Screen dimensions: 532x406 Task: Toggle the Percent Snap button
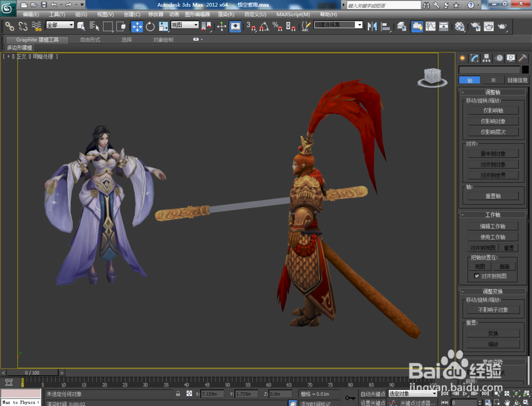tap(277, 26)
